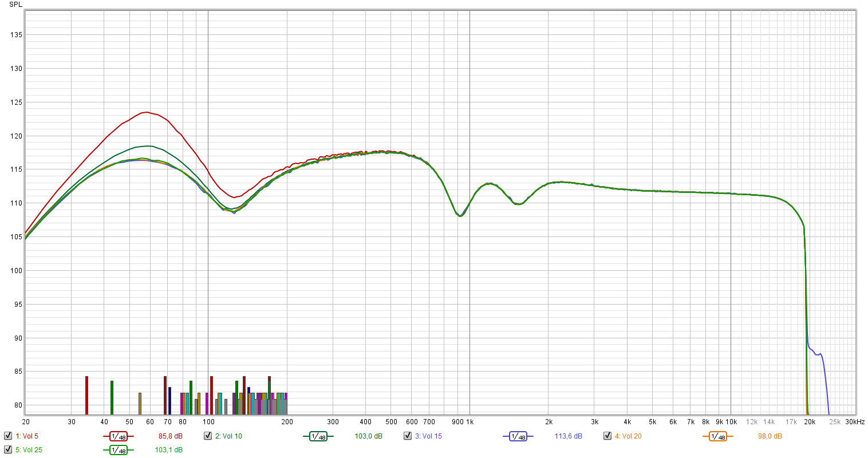Viewport: 868px width, 458px height.
Task: Select the '5: Vol 25' trace label
Action: coord(29,450)
